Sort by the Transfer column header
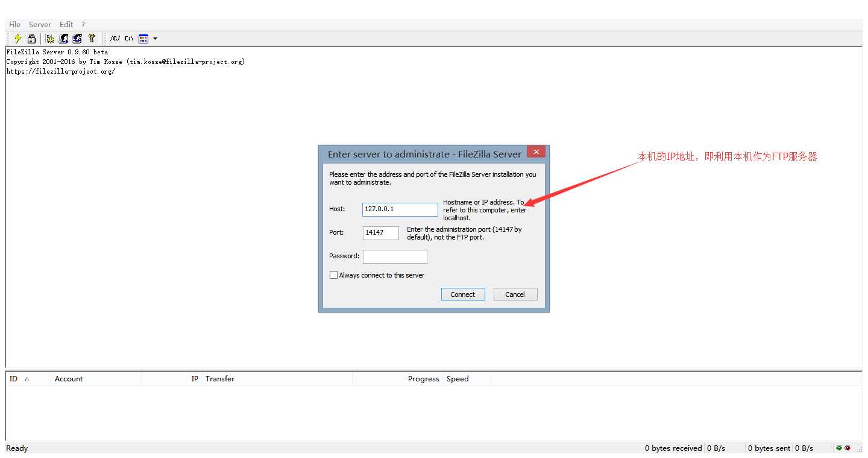 point(277,379)
